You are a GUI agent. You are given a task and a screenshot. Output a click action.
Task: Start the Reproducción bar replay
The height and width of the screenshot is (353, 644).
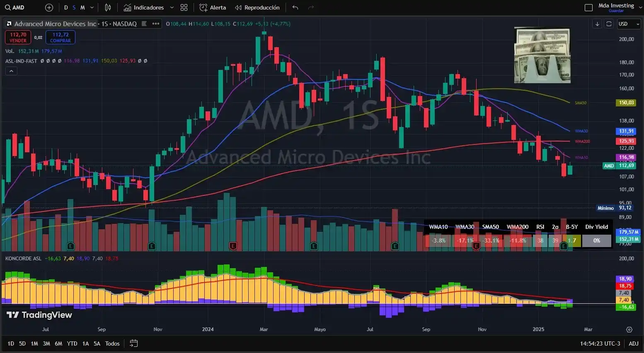coord(257,7)
